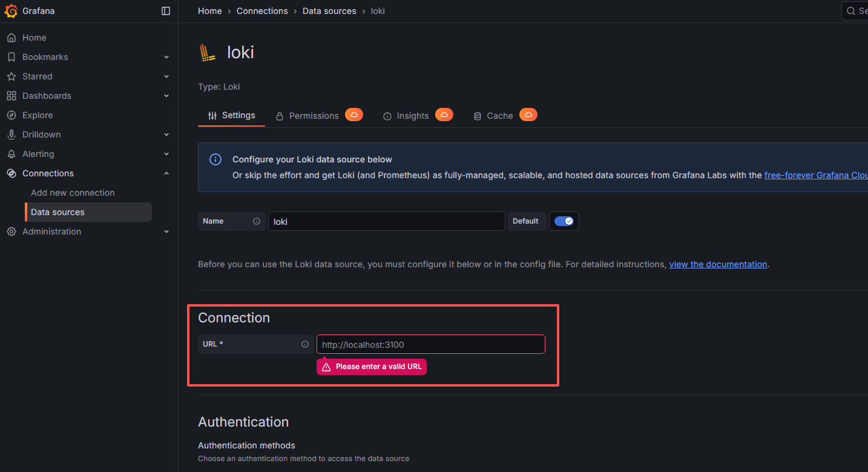The height and width of the screenshot is (472, 868).
Task: Click the Grafana logo icon
Action: (11, 11)
